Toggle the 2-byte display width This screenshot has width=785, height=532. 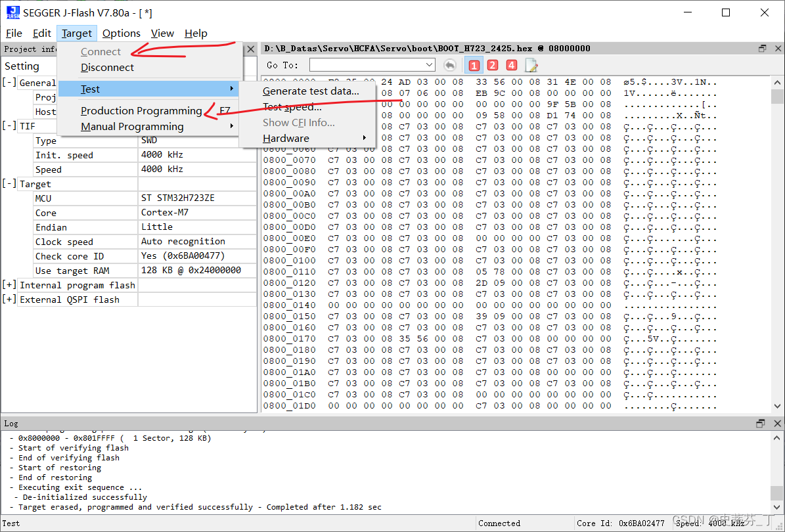493,64
